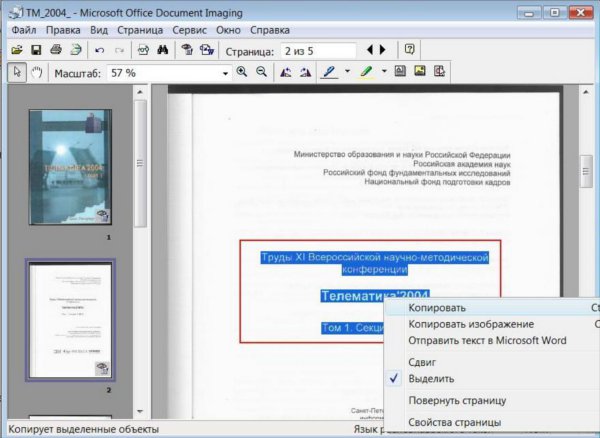Image resolution: width=600 pixels, height=438 pixels.
Task: Choose Сдвиг in the context menu
Action: click(493, 362)
